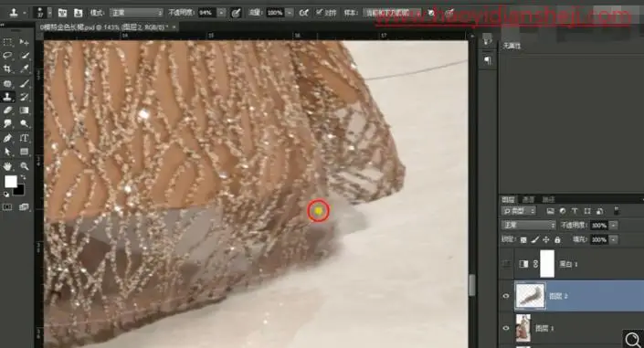
Task: Select the Gradient tool
Action: tap(25, 111)
